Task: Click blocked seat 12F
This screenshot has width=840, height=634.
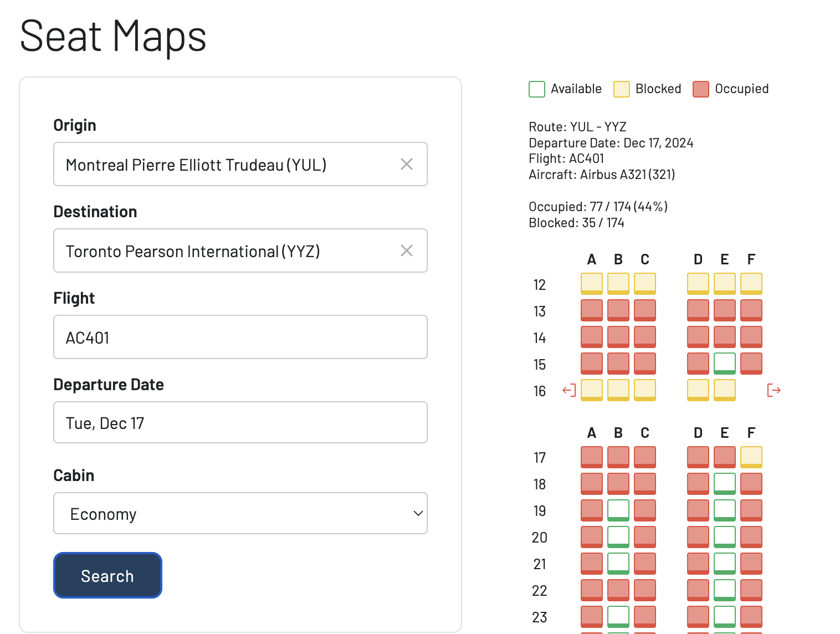Action: coord(751,284)
